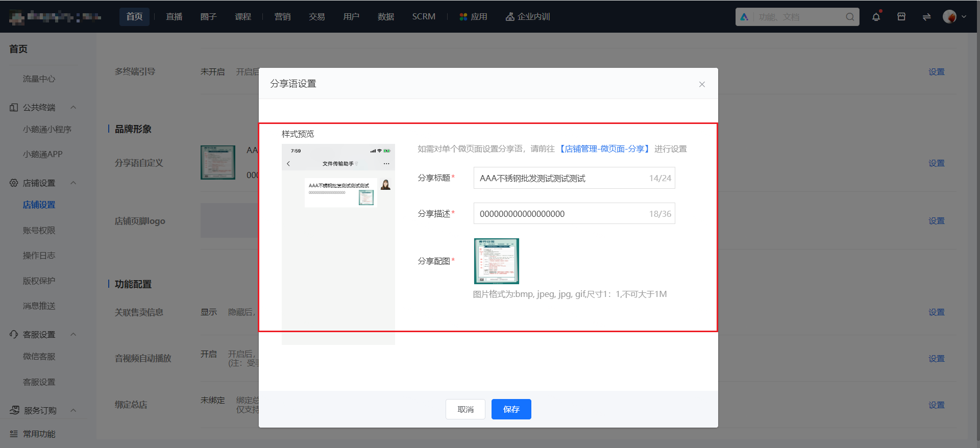Image resolution: width=980 pixels, height=448 pixels.
Task: Expand the avatar dropdown chevron
Action: [x=964, y=17]
